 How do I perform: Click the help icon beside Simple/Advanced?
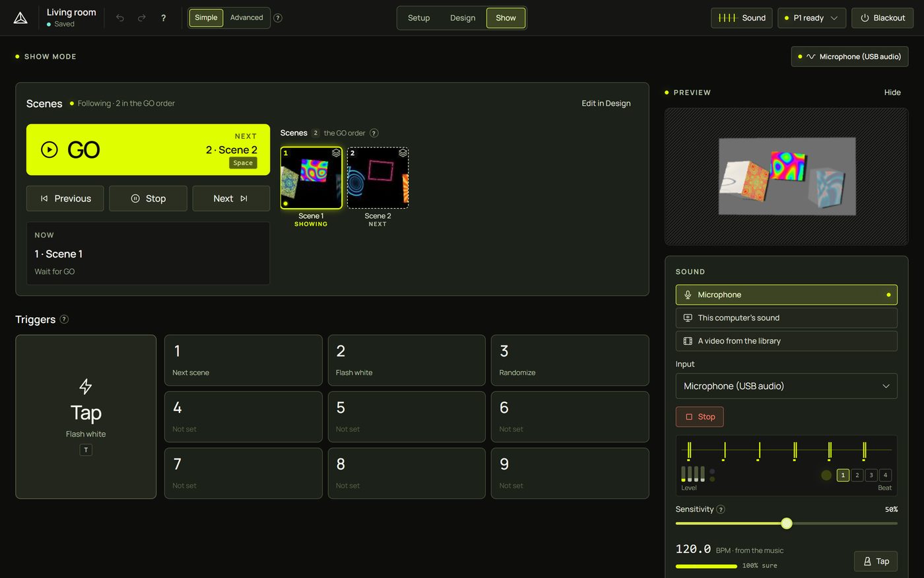coord(278,18)
